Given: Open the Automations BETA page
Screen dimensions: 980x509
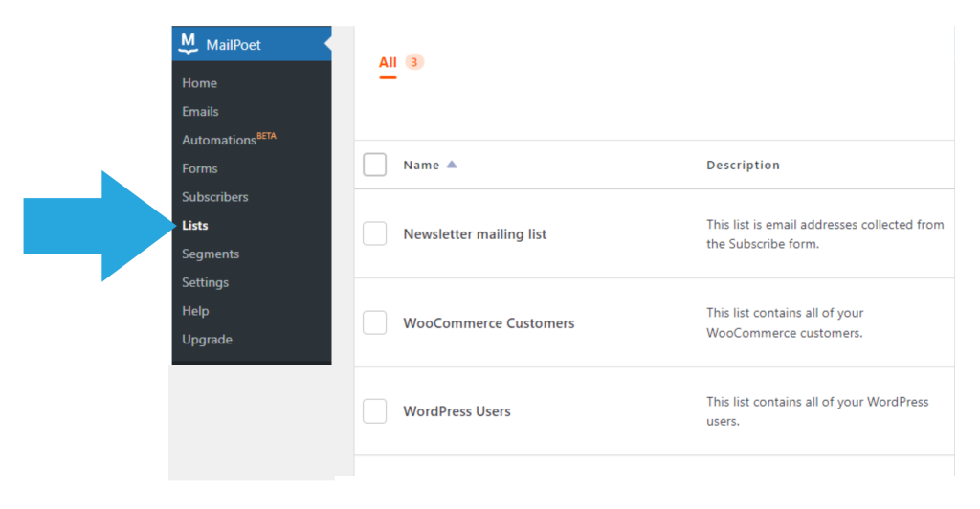Looking at the screenshot, I should [x=229, y=140].
